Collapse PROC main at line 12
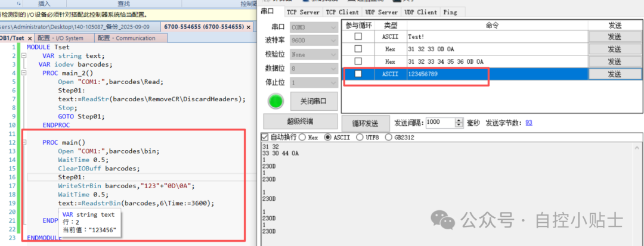The width and height of the screenshot is (644, 246). 23,143
